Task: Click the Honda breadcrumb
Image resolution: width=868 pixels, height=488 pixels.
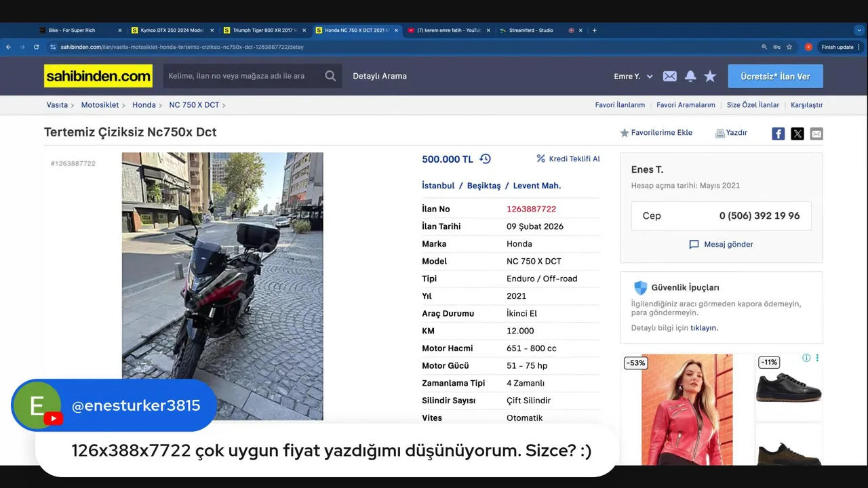Action: [x=144, y=105]
